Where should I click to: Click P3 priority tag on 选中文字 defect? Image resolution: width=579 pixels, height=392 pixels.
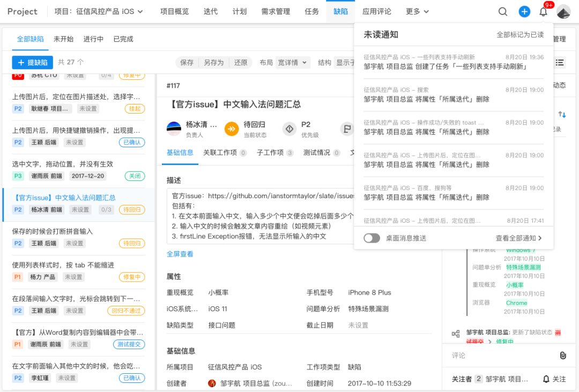18,176
